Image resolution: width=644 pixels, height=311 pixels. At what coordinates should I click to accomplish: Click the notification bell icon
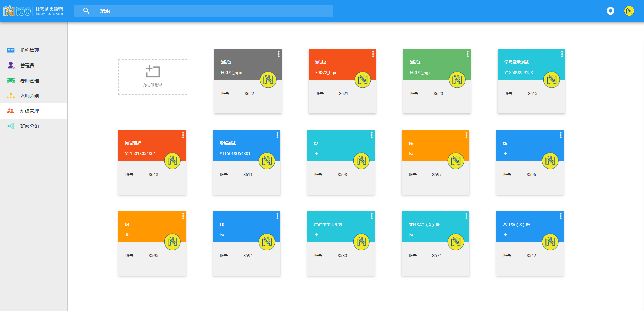coord(610,11)
